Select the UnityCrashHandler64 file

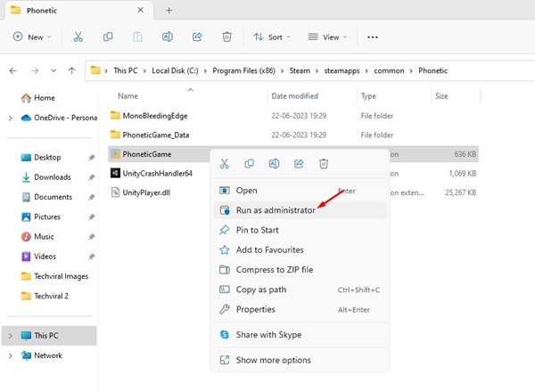(157, 173)
